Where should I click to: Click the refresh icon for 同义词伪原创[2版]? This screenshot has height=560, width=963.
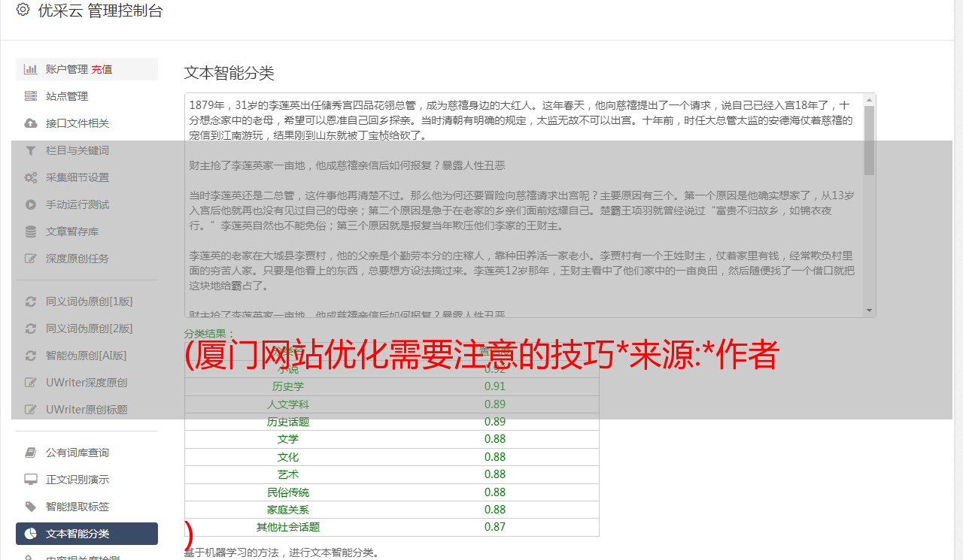coord(31,328)
